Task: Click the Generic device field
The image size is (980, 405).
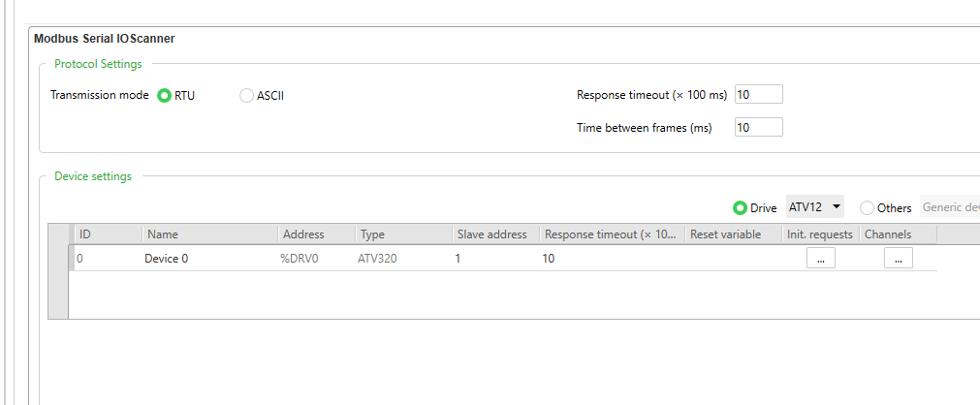Action: coord(950,207)
